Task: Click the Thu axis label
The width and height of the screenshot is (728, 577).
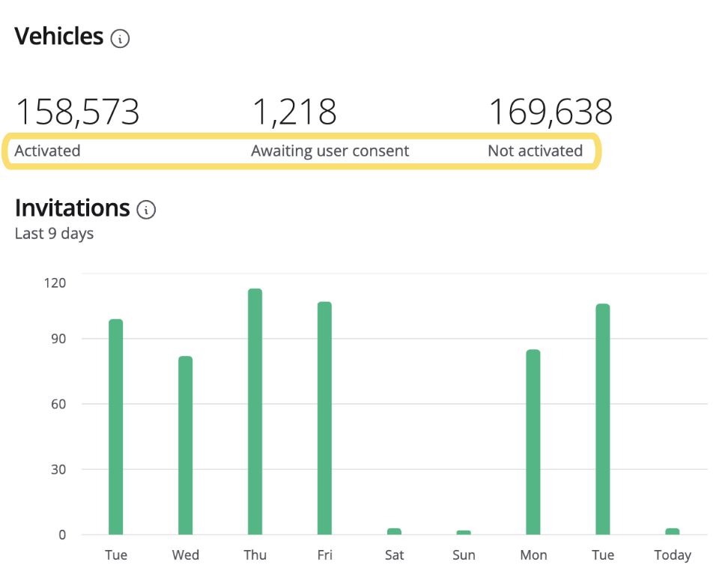Action: pyautogui.click(x=255, y=555)
